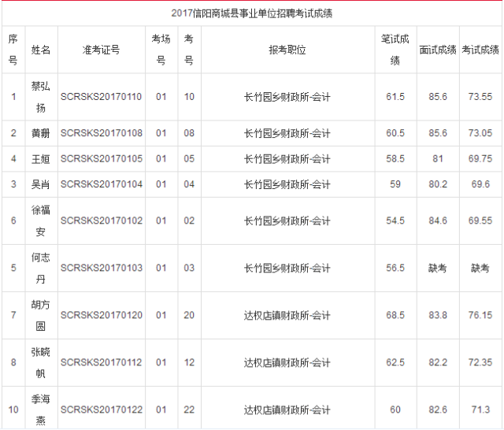
Task: Select the 考试成绩 column header
Action: coord(480,50)
